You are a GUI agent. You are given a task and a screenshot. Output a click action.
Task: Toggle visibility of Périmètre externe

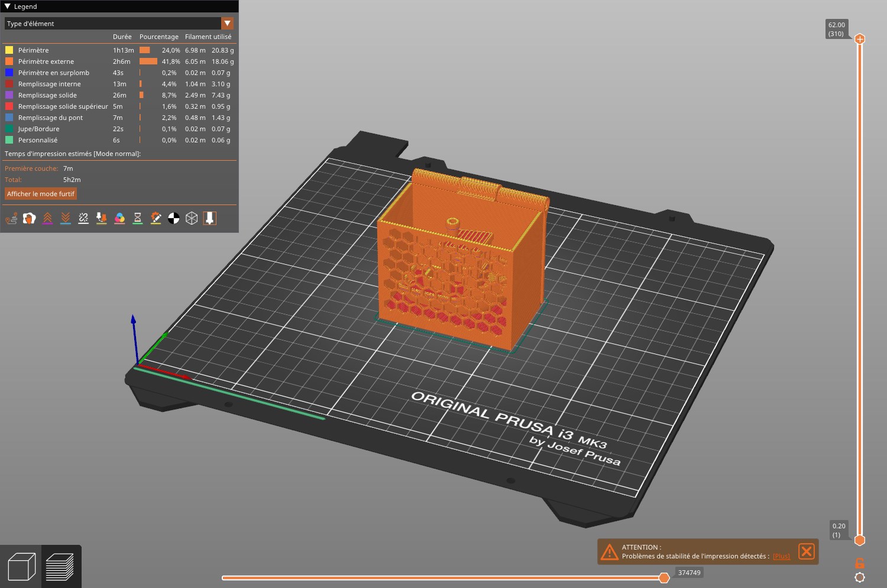119,61
